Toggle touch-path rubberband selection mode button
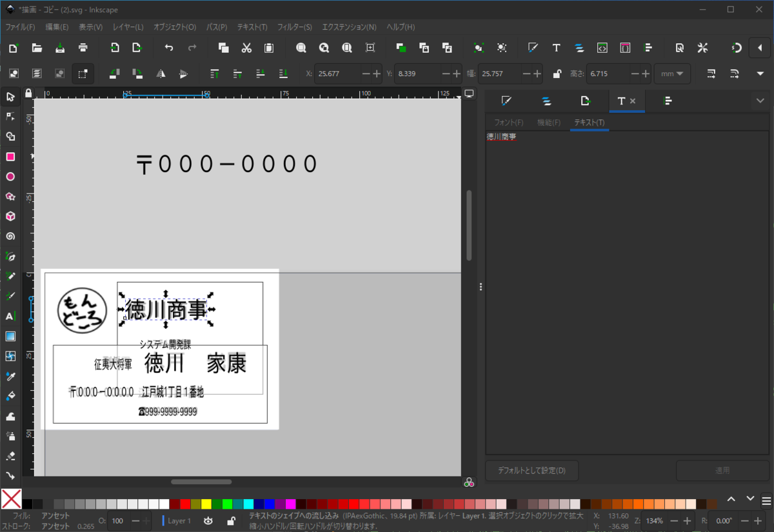Screen dimensions: 774x532 click(x=83, y=74)
